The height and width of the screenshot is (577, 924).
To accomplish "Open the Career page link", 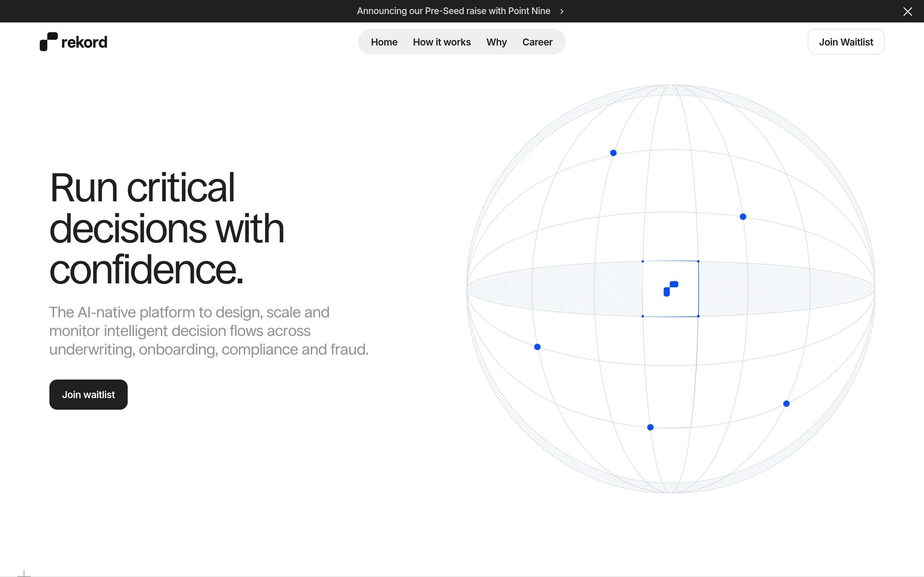I will [x=537, y=42].
